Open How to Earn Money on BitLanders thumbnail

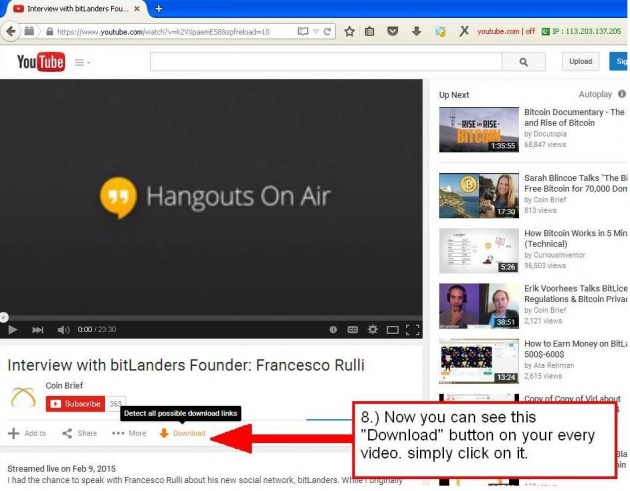(479, 361)
